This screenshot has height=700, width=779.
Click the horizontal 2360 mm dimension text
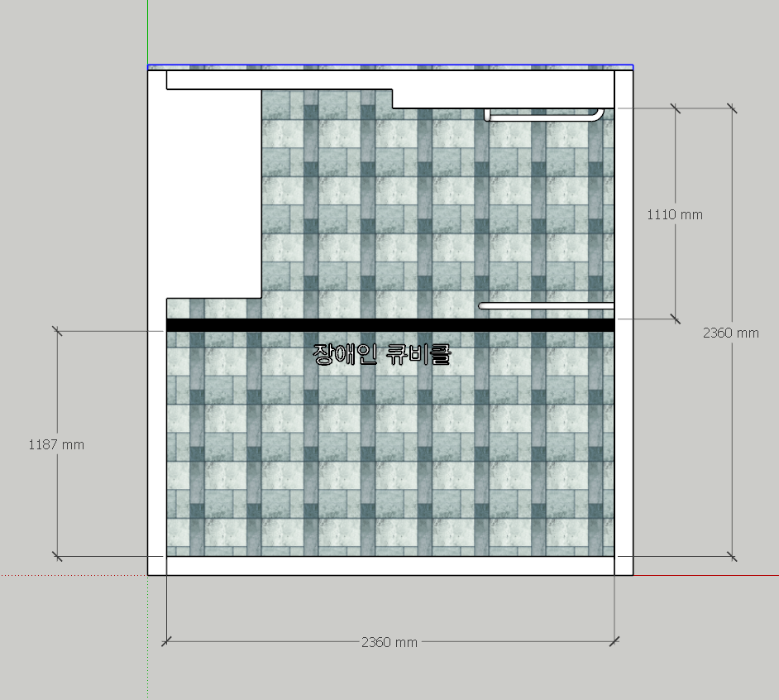coord(389,642)
